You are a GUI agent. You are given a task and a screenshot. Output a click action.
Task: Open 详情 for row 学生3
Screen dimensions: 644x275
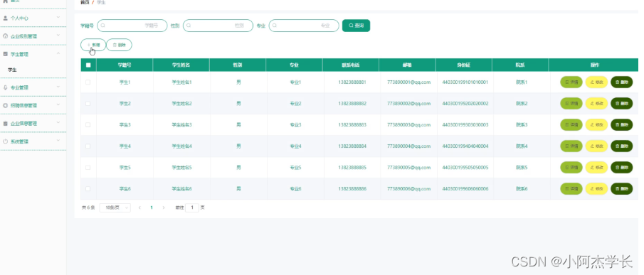pyautogui.click(x=571, y=124)
